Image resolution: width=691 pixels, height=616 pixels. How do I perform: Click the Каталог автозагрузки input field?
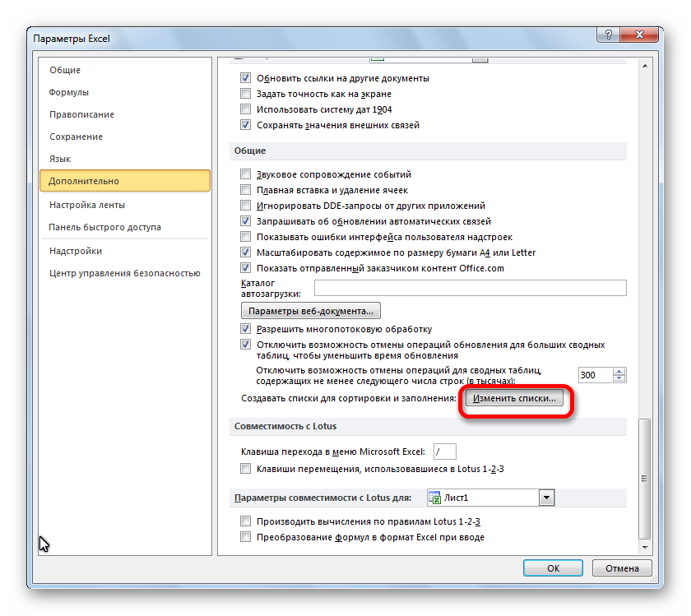click(470, 288)
